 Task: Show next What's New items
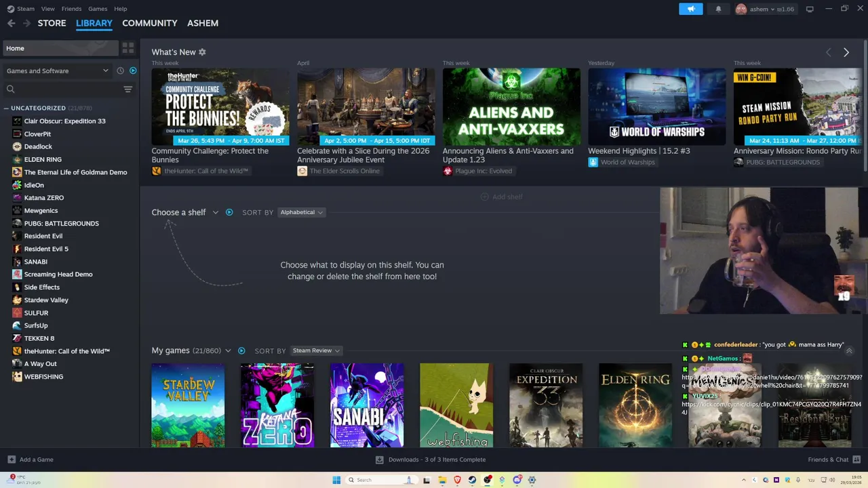pos(846,52)
